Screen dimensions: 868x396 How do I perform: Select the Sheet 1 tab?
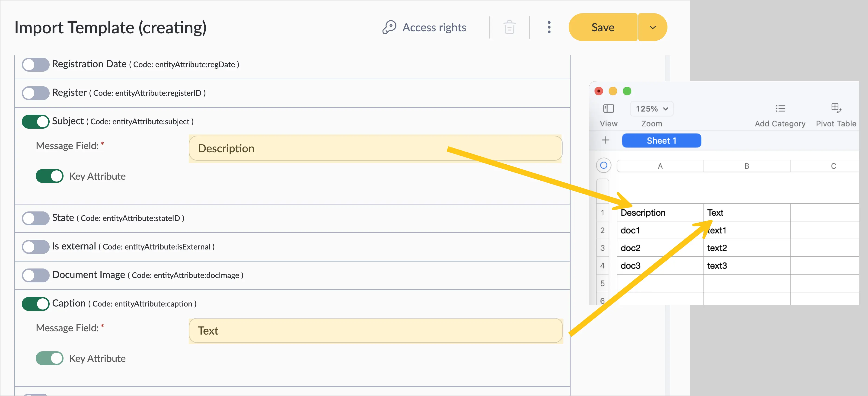click(661, 141)
